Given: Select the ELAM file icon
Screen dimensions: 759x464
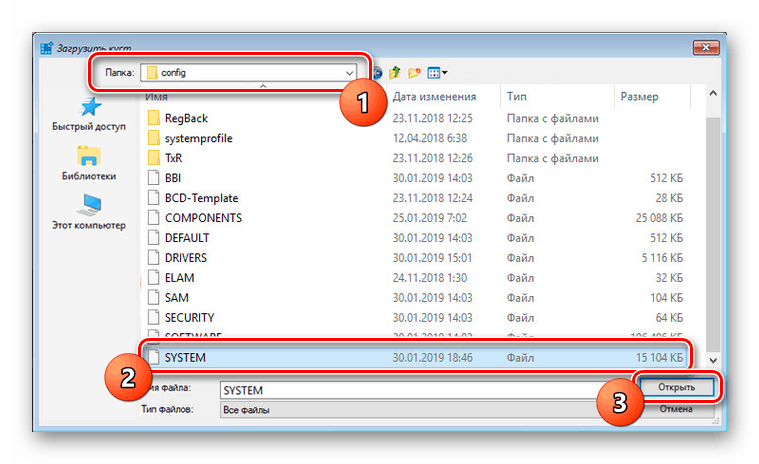Looking at the screenshot, I should (153, 277).
